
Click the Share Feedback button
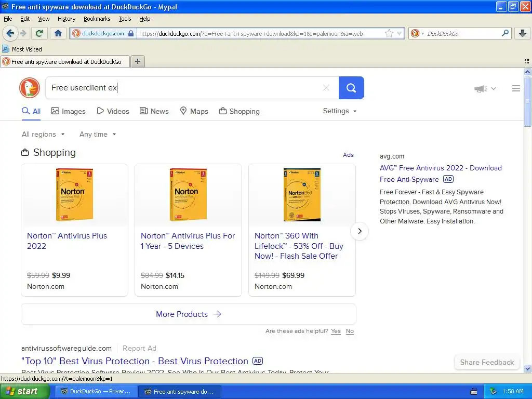point(487,362)
